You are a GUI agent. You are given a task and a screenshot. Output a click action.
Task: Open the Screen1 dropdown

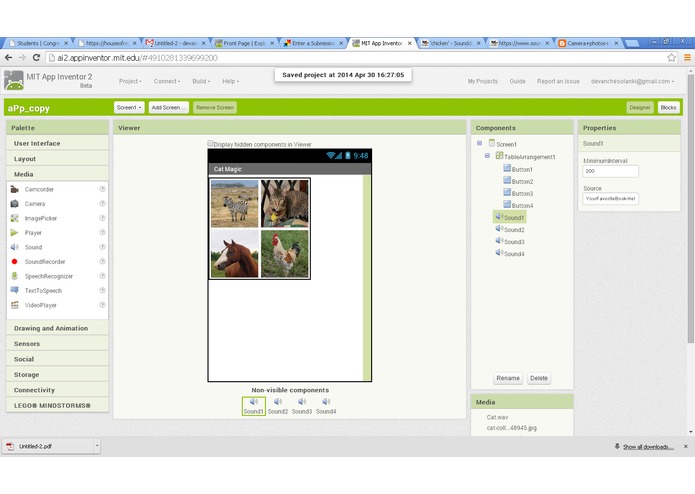click(x=129, y=108)
